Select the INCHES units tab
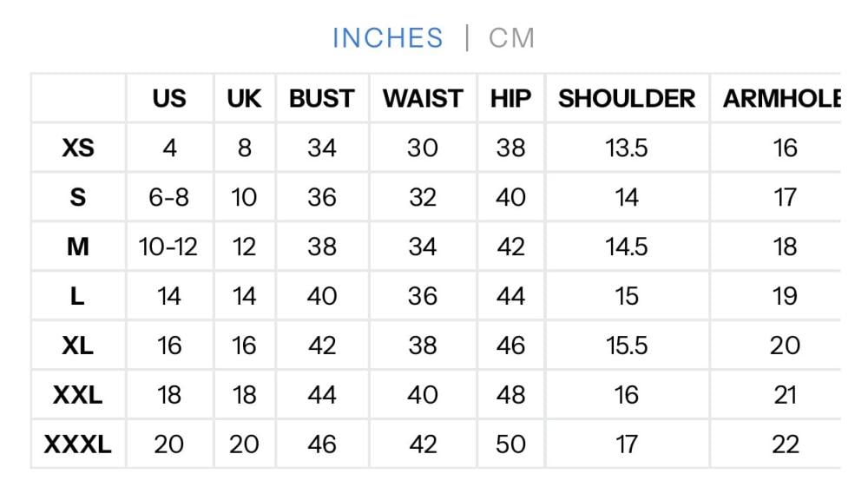Viewport: 868px width, 487px height. point(387,38)
